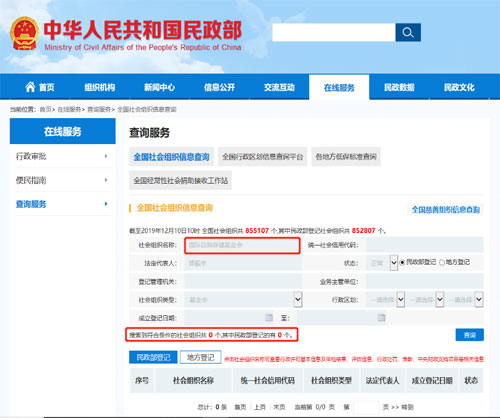
Task: Open 民政文化 in the main navigation bar
Action: (x=459, y=87)
